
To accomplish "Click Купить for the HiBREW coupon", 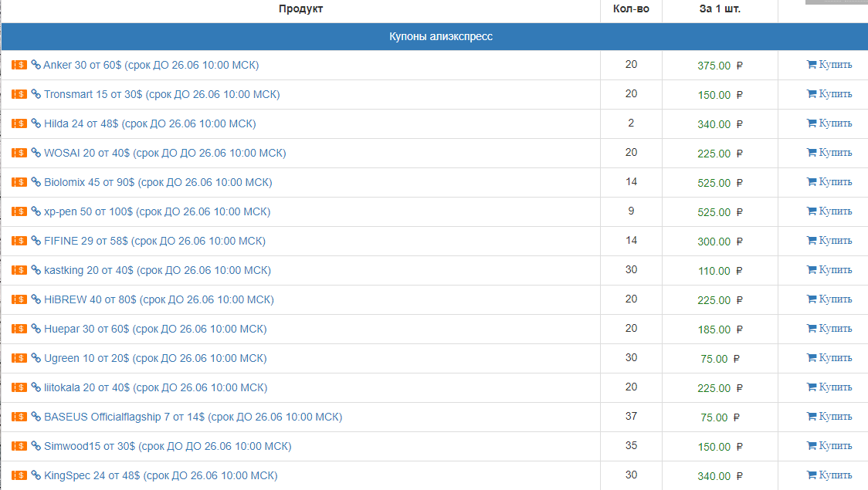I will (829, 299).
